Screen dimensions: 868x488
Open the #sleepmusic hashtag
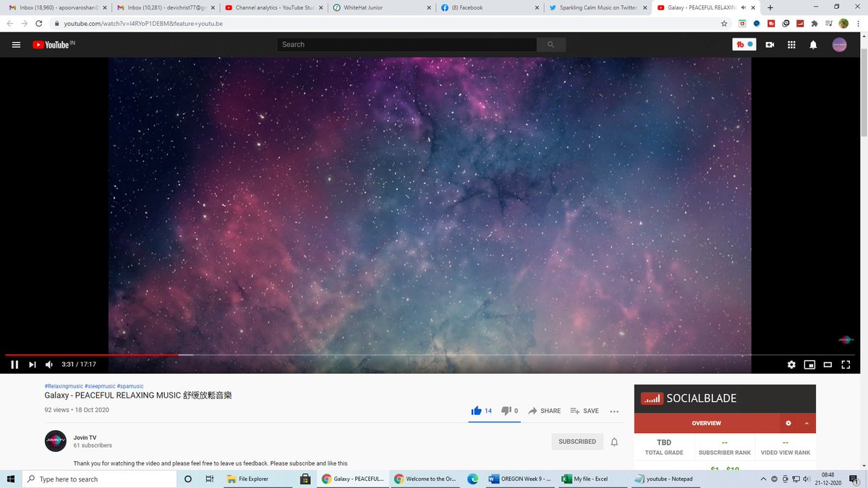(100, 386)
